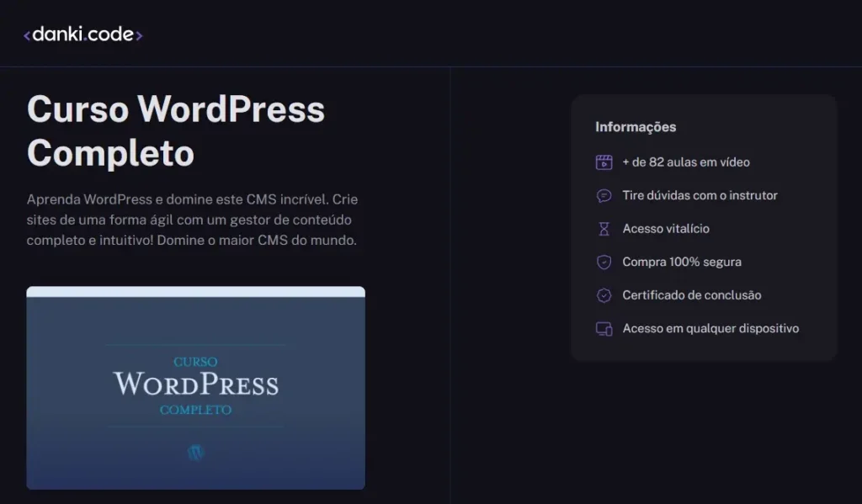Click the "Informações" panel heading
This screenshot has width=862, height=504.
pyautogui.click(x=636, y=127)
